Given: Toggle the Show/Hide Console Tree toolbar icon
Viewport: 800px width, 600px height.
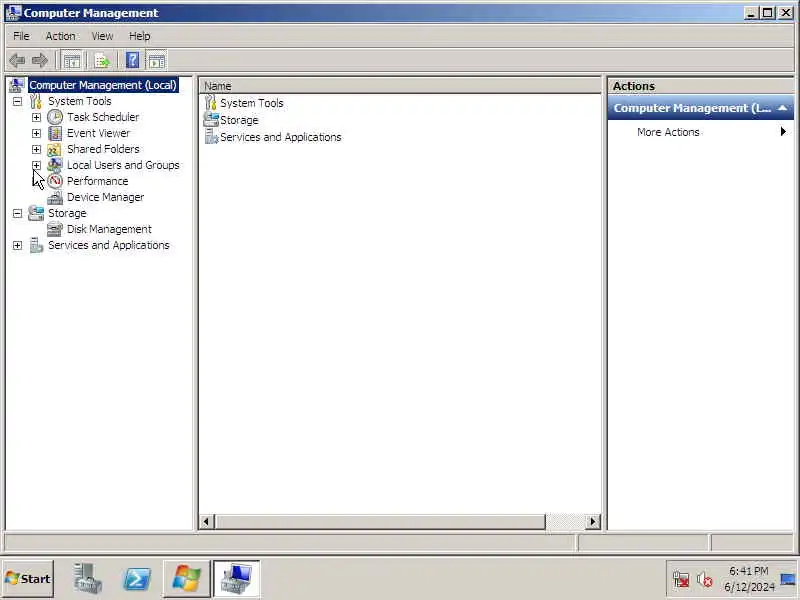Looking at the screenshot, I should (x=71, y=61).
